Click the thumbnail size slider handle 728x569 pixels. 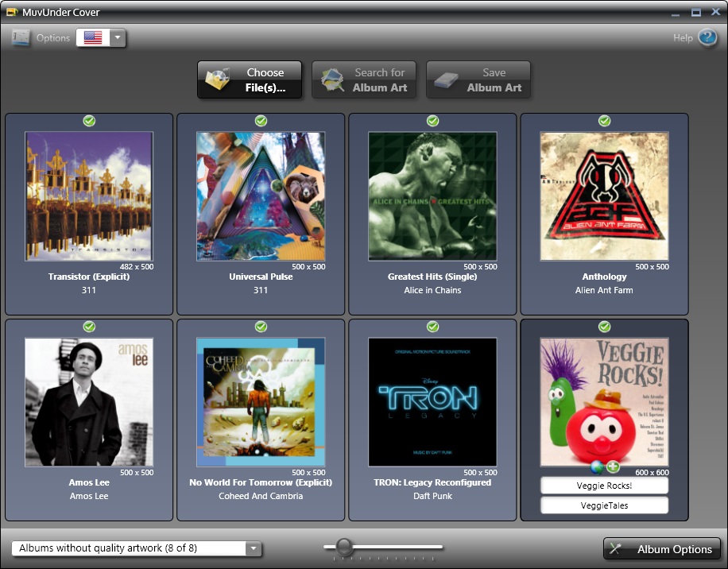[344, 546]
